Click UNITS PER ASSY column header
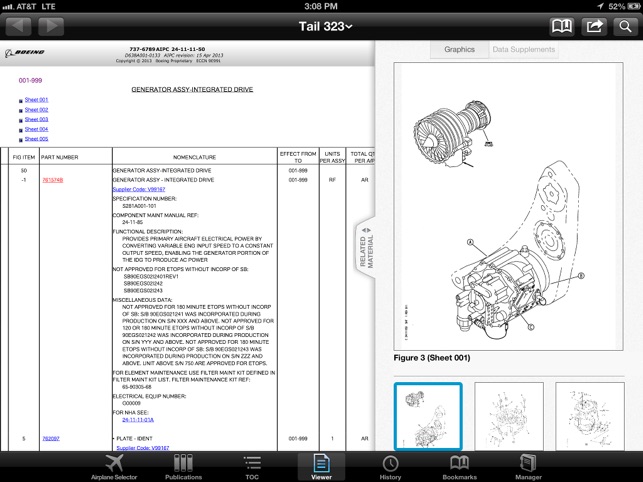This screenshot has width=643, height=482. (x=332, y=157)
